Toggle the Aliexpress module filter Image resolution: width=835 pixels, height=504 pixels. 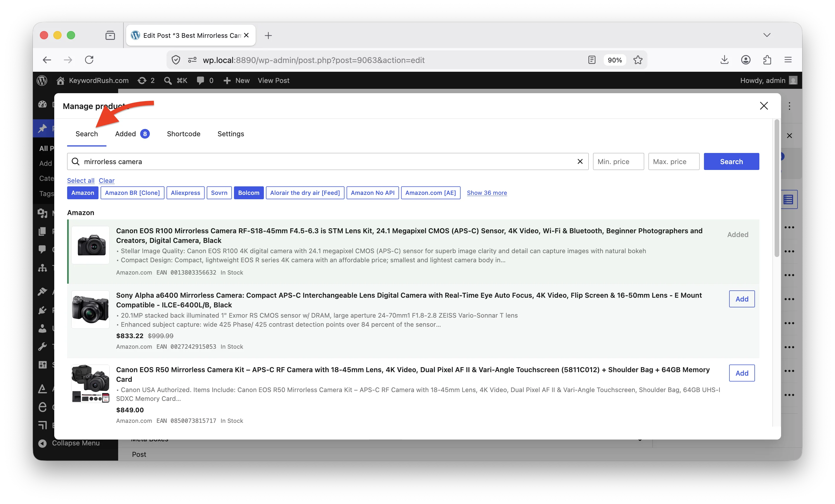(185, 193)
